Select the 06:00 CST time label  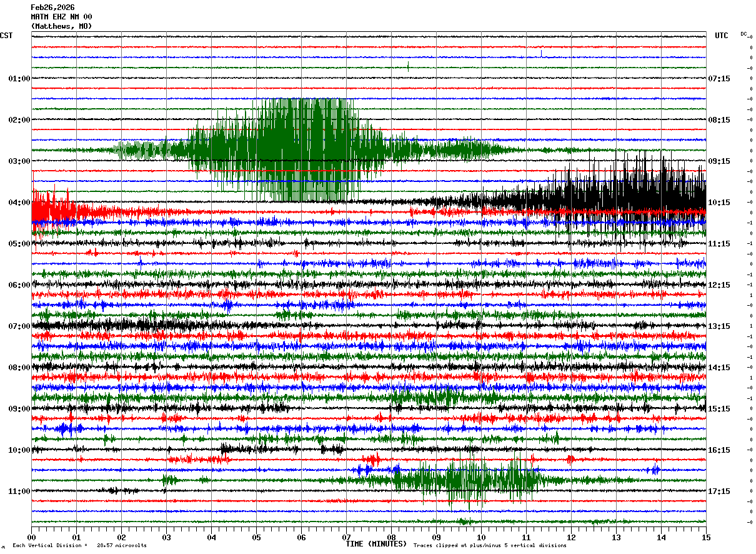[19, 285]
